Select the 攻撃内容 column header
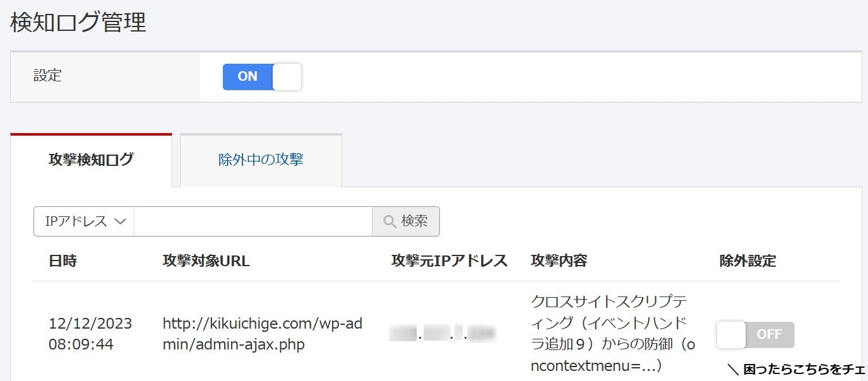This screenshot has height=381, width=868. (559, 261)
